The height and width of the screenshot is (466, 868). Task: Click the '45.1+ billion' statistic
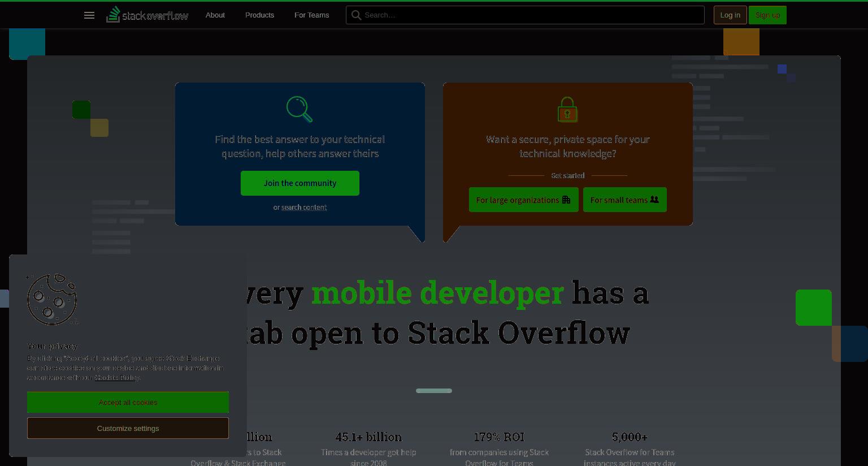(x=368, y=437)
